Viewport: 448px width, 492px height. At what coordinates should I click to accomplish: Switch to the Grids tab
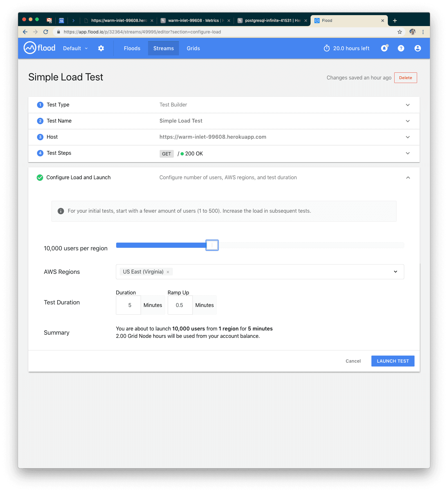193,48
